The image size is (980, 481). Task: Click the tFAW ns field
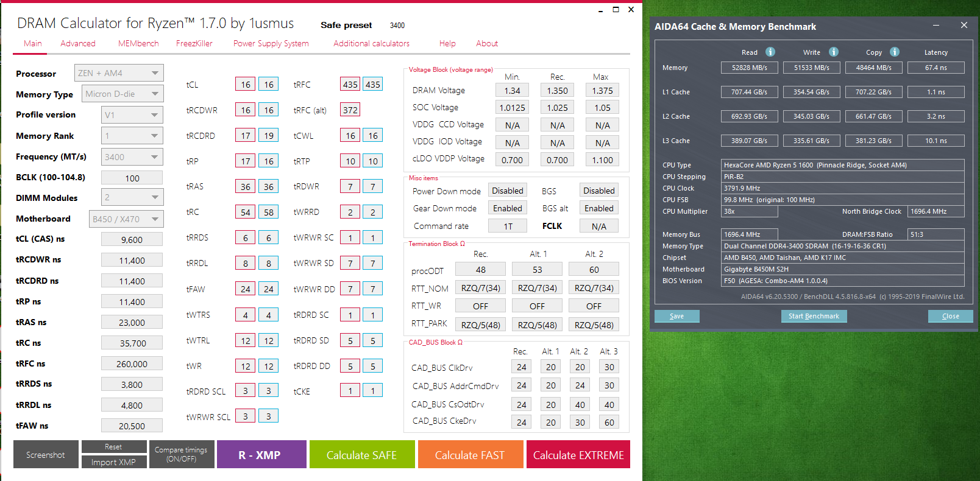coord(132,426)
